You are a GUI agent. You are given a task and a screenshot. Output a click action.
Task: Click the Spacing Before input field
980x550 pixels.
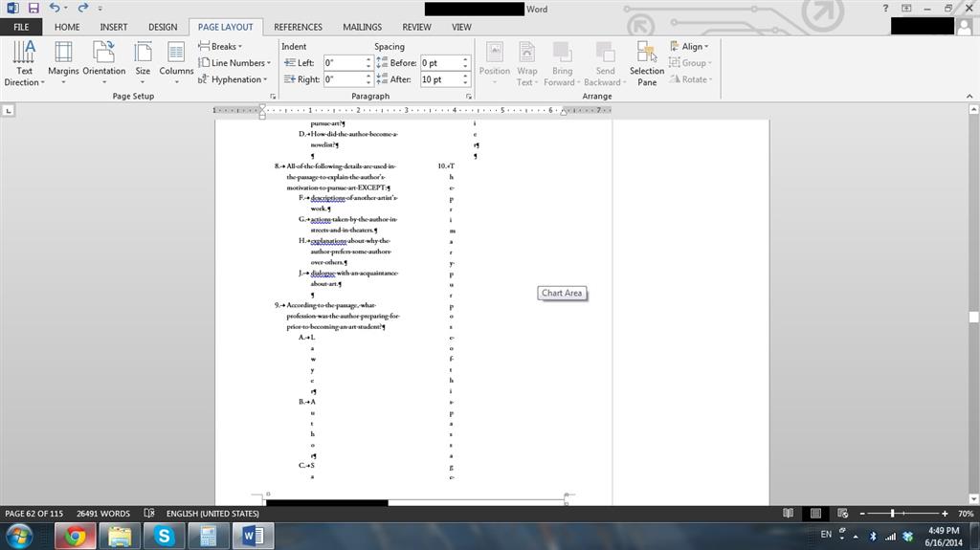coord(440,62)
